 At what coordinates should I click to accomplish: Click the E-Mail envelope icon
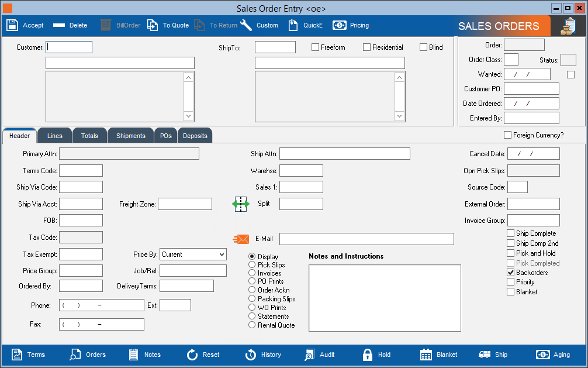[241, 239]
